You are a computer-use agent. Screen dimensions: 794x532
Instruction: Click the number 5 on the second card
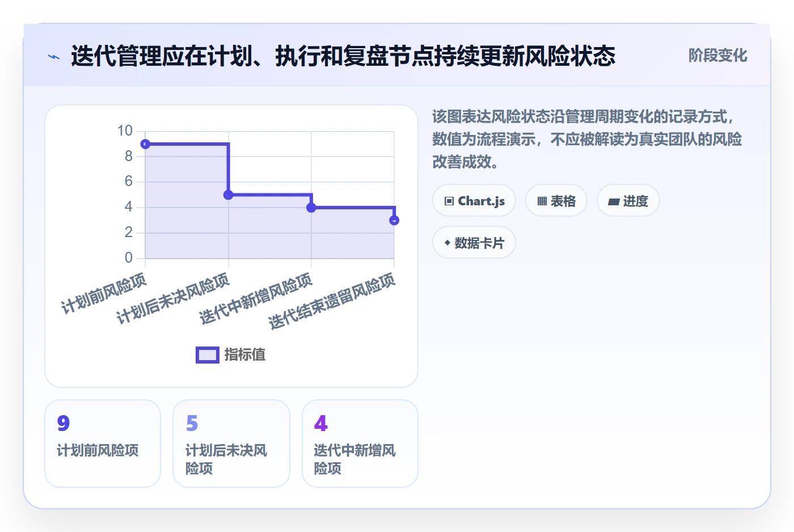(x=192, y=423)
